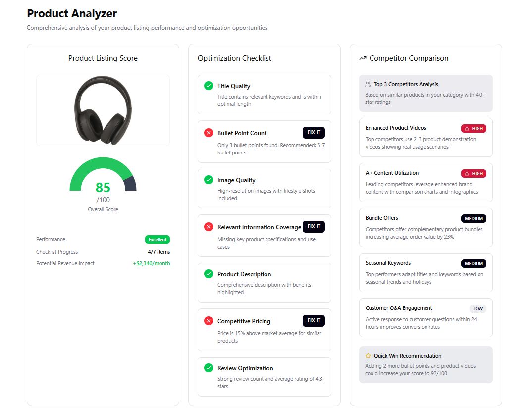The width and height of the screenshot is (532, 409).
Task: Click the people icon in Top 3 Competitors Analysis
Action: click(x=367, y=84)
